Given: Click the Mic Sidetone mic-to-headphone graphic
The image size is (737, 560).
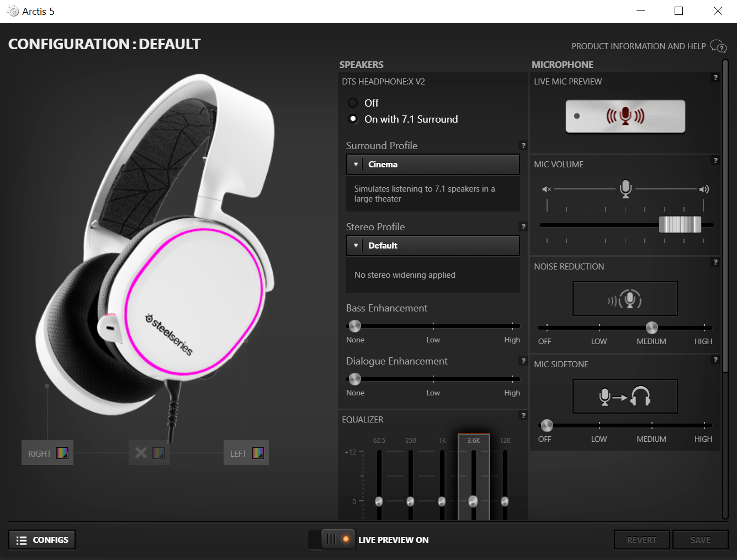Looking at the screenshot, I should pyautogui.click(x=625, y=396).
